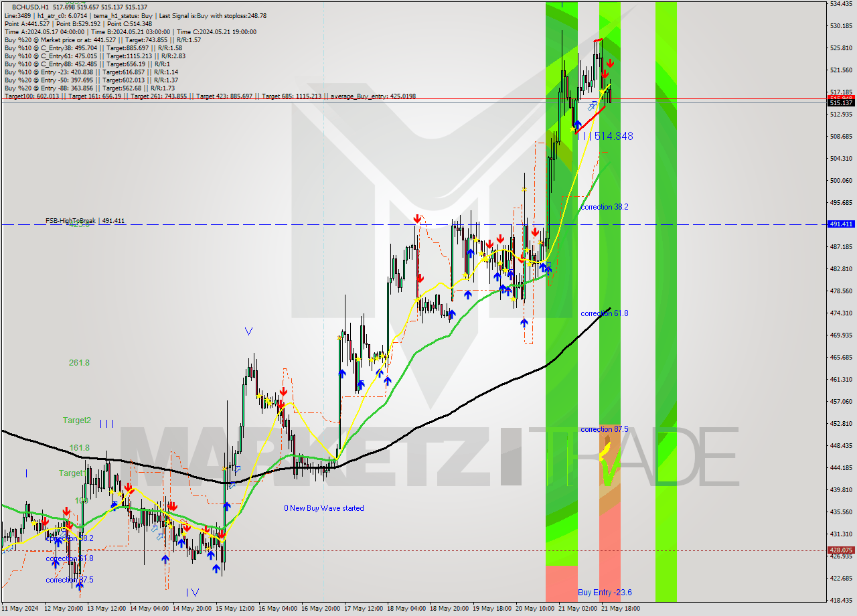Click '21 May 18:00' on the time axis
This screenshot has width=857, height=616.
[619, 609]
